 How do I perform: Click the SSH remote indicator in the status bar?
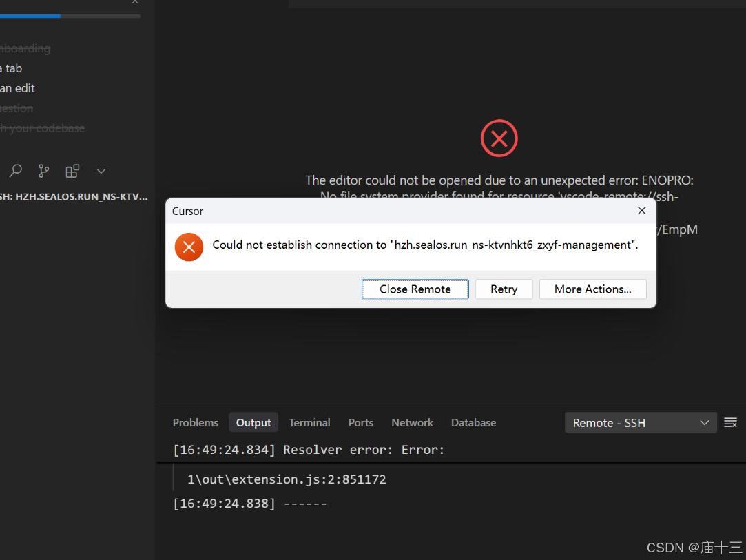[x=74, y=196]
